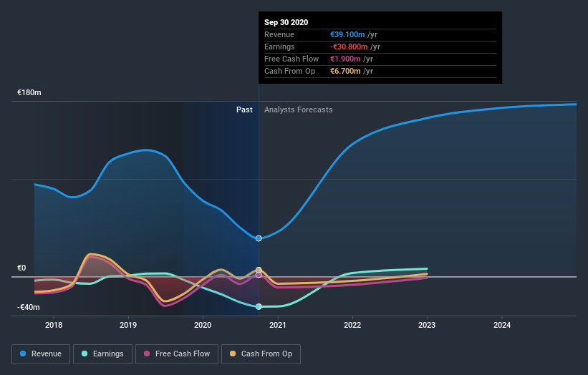Click the Cash From Op orange data point marker
This screenshot has width=588, height=375.
[259, 270]
